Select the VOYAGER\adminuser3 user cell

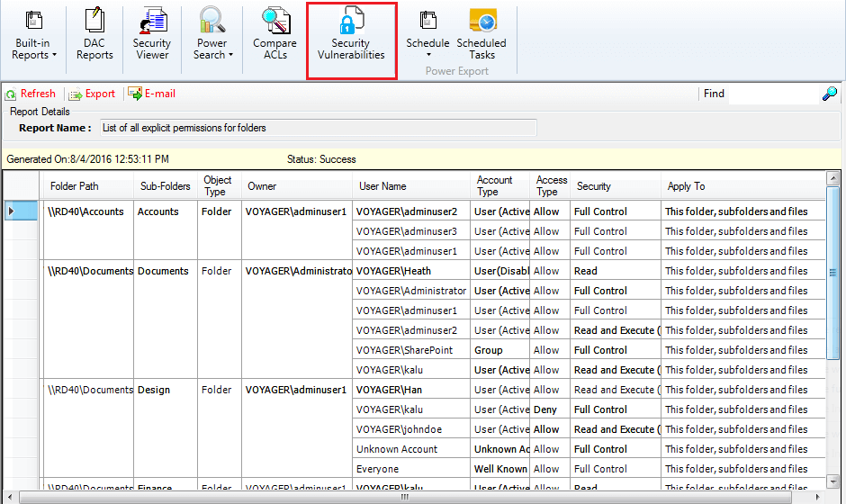[x=411, y=231]
